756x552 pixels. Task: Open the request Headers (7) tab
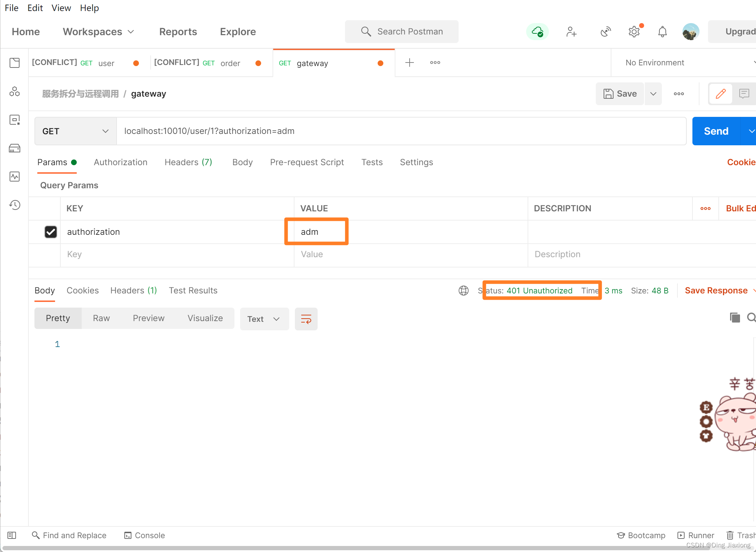188,162
